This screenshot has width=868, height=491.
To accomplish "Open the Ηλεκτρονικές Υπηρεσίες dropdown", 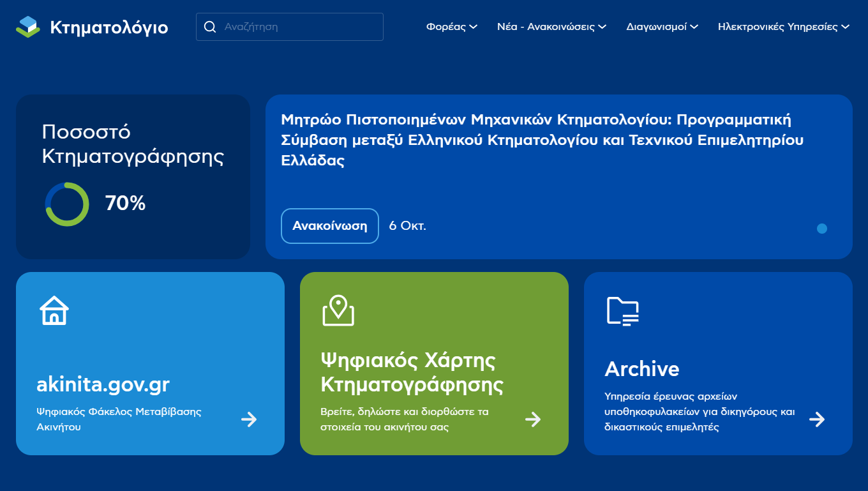I will pyautogui.click(x=783, y=27).
